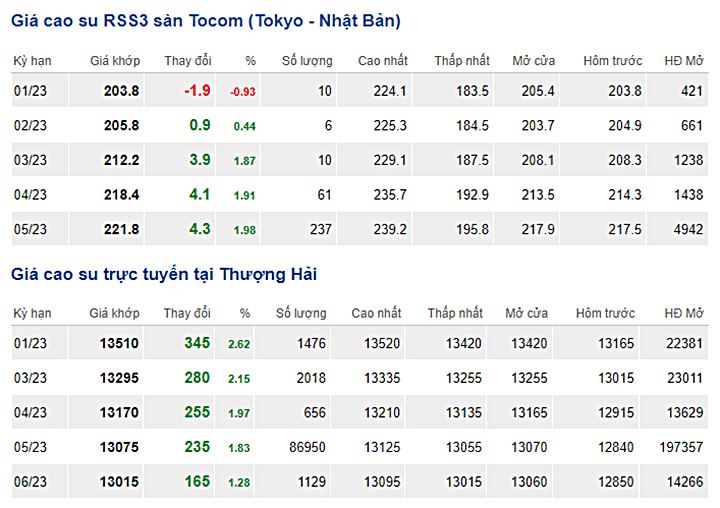Click Shanghai 'Hôm trước' column header
This screenshot has height=508, width=720.
(x=605, y=313)
